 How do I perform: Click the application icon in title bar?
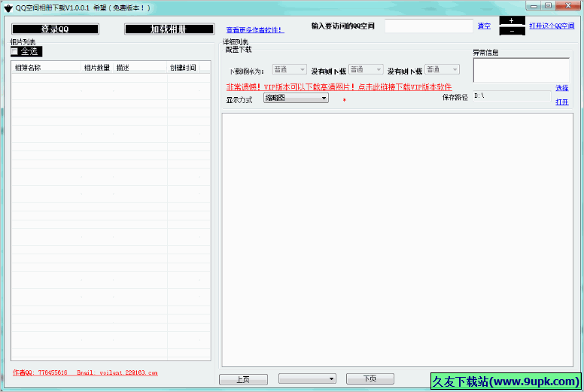coord(8,8)
